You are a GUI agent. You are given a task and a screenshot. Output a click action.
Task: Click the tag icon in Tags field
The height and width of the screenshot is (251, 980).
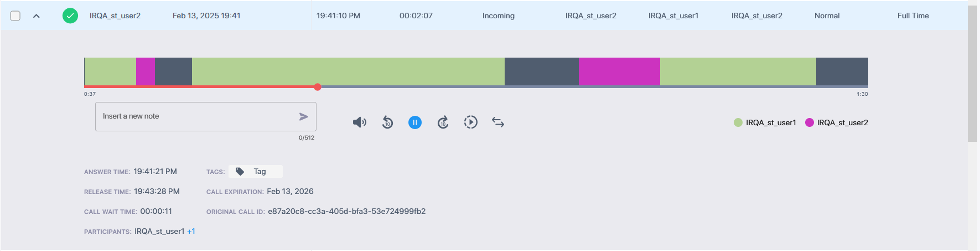tap(240, 172)
